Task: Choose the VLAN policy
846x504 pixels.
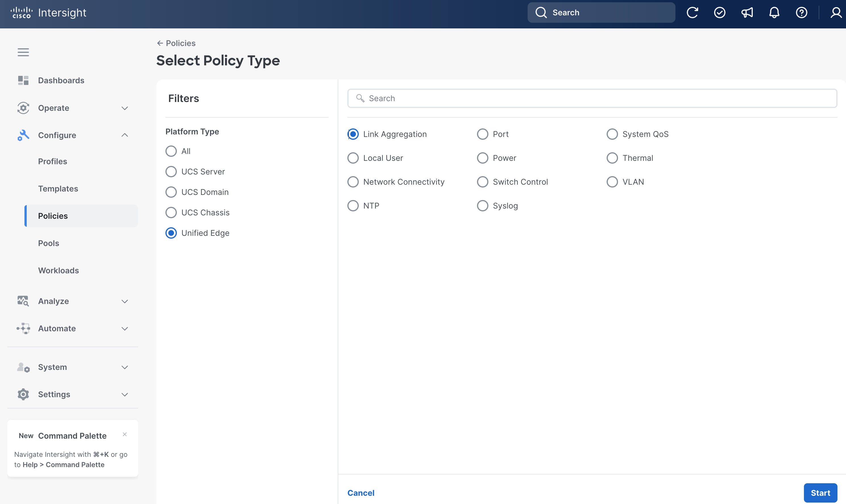Action: [x=612, y=182]
